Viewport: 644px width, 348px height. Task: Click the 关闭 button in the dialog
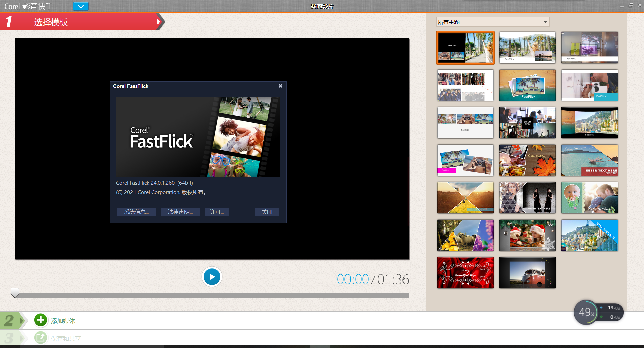[x=267, y=212]
